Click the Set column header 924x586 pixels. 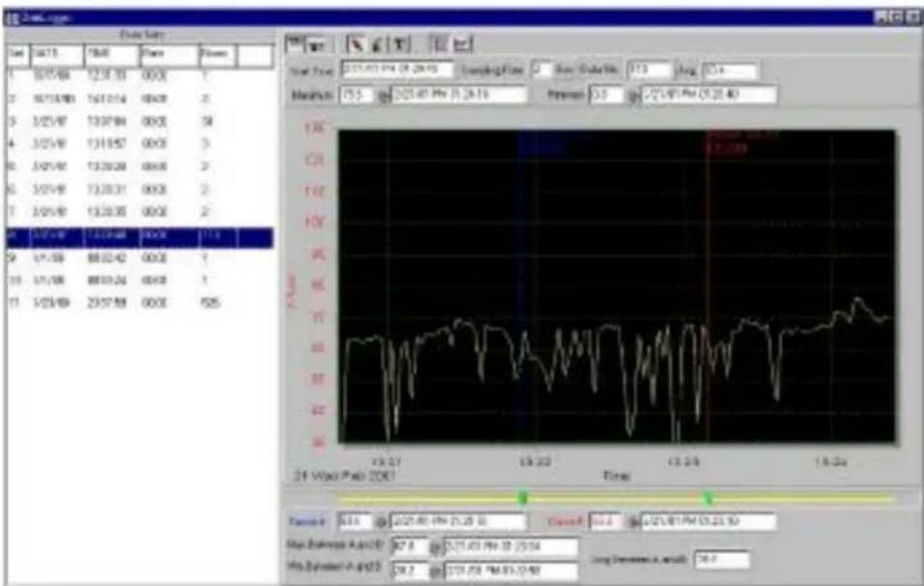[x=17, y=55]
